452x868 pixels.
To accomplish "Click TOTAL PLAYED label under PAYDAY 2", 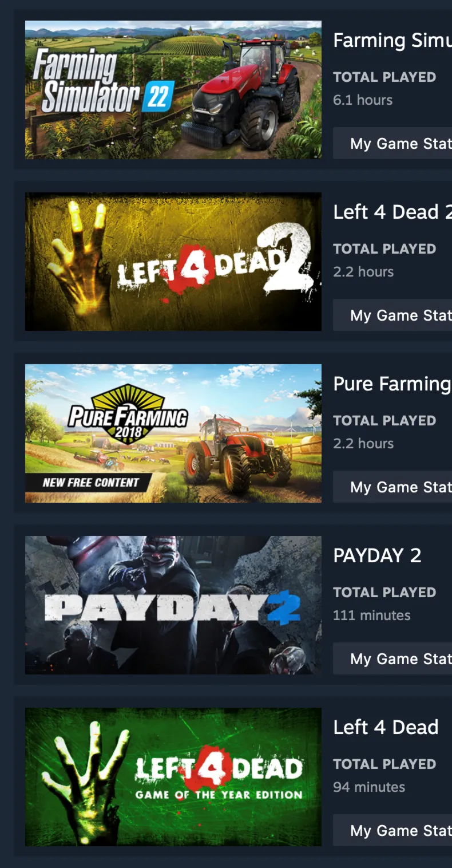I will (x=384, y=593).
